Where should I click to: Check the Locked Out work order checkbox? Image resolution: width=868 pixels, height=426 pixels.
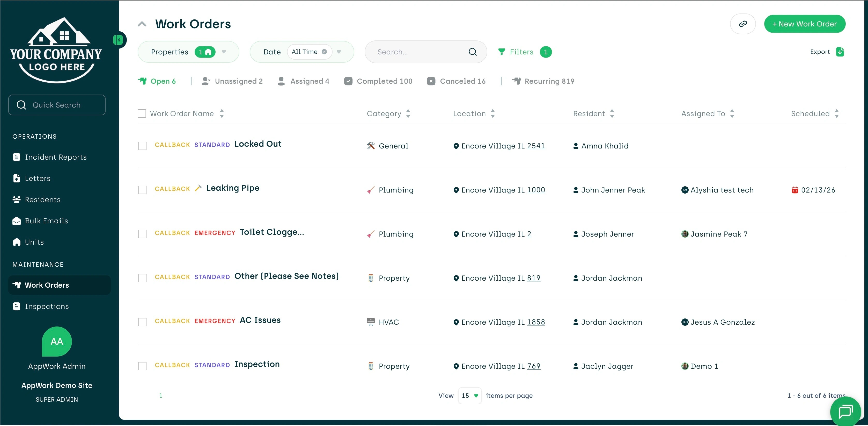pyautogui.click(x=142, y=146)
